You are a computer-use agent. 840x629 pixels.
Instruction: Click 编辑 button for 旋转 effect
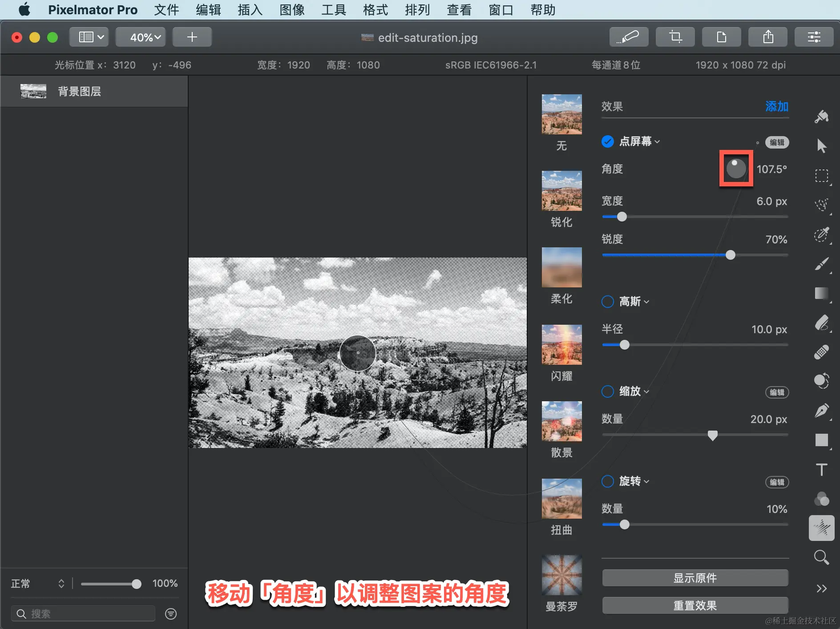point(777,482)
